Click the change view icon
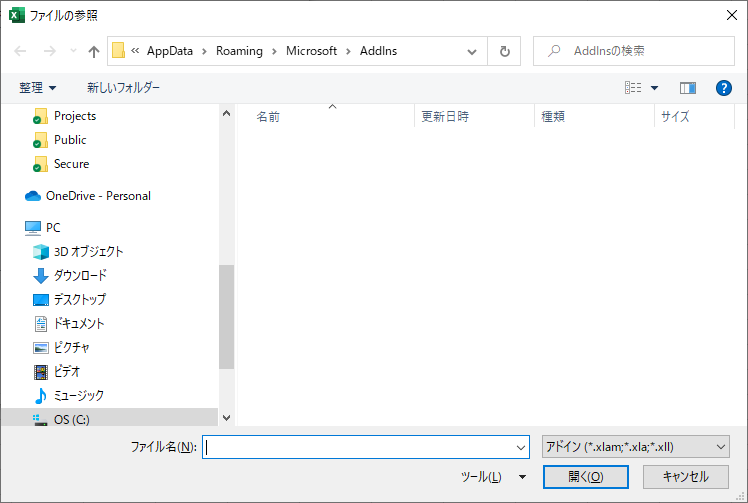 [x=633, y=88]
